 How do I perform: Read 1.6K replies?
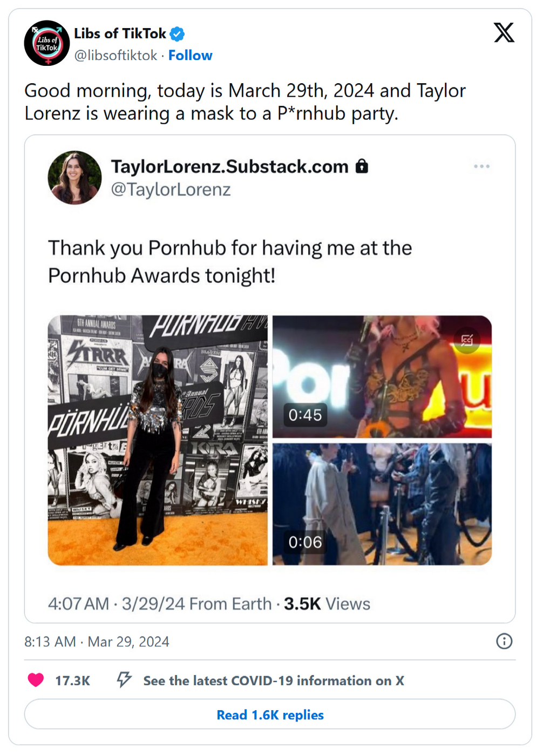click(x=270, y=714)
